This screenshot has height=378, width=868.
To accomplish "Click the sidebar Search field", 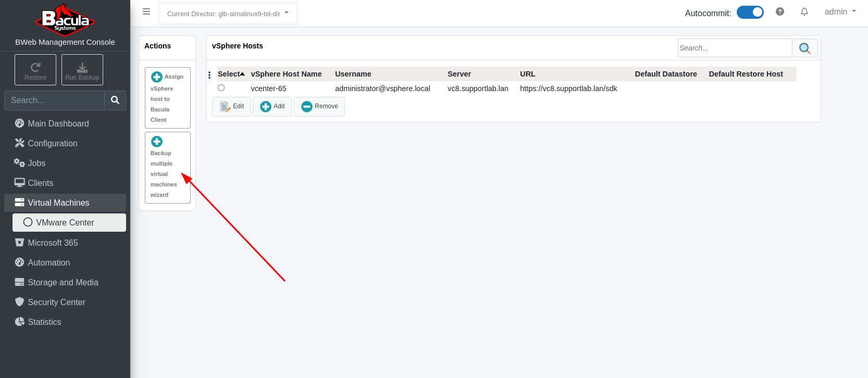I will click(54, 100).
